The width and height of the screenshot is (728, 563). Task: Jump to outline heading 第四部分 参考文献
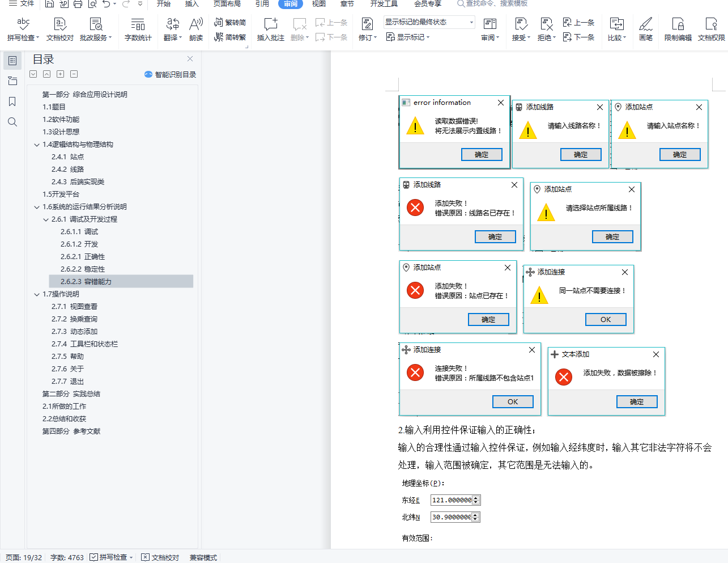tap(71, 431)
